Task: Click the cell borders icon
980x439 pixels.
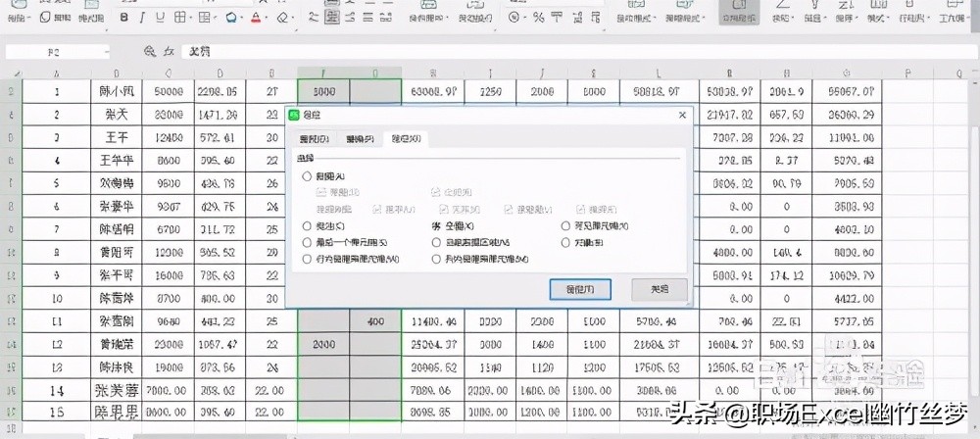Action: [x=179, y=18]
